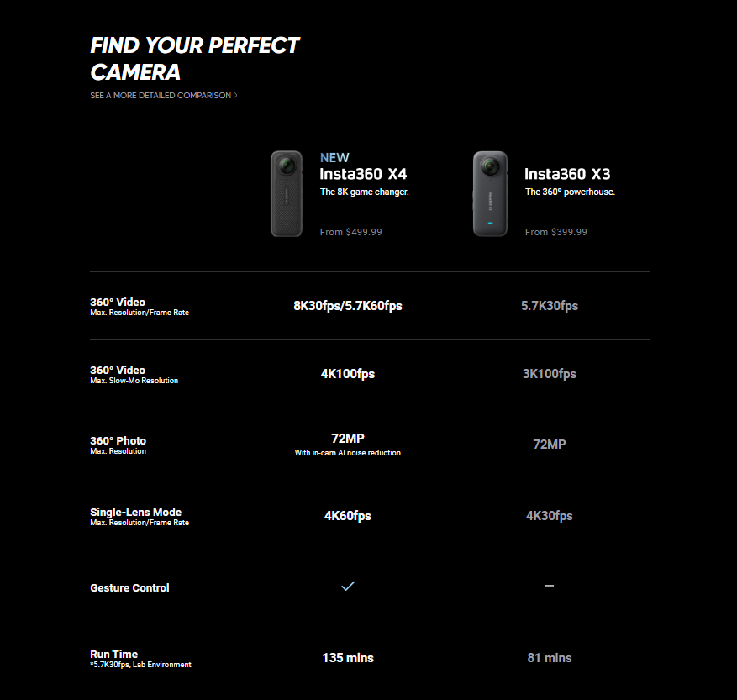Click the 135 mins run time value

click(348, 658)
